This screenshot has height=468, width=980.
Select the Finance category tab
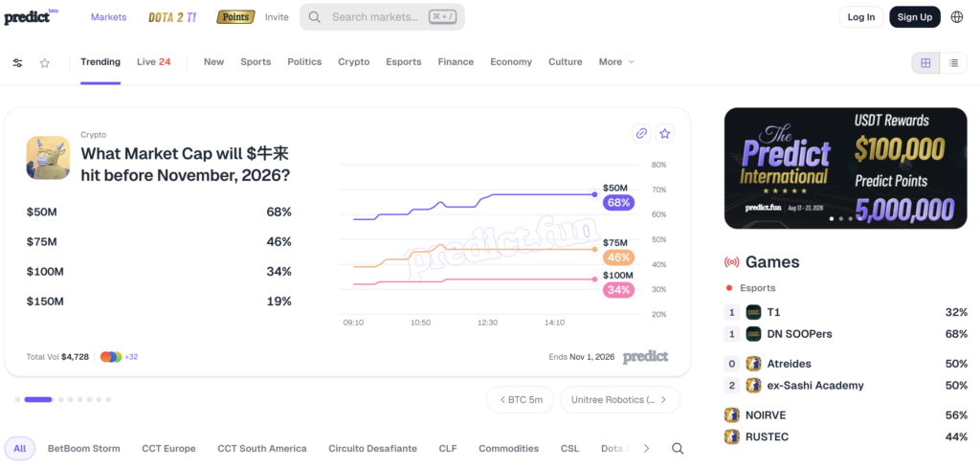tap(456, 62)
